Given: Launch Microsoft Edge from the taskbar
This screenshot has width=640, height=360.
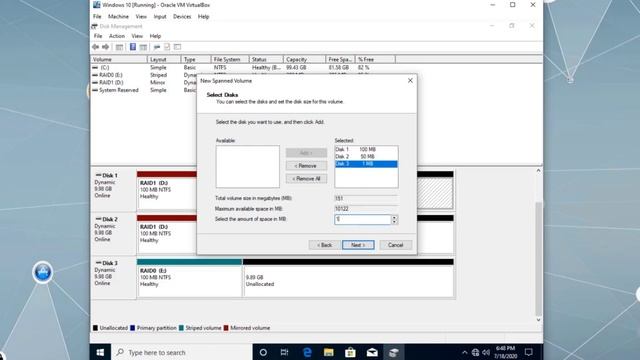Looking at the screenshot, I should (x=307, y=352).
